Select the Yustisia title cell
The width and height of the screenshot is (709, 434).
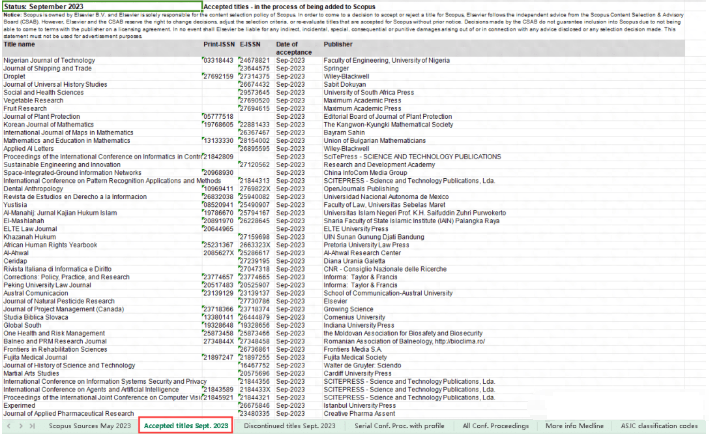(15, 205)
